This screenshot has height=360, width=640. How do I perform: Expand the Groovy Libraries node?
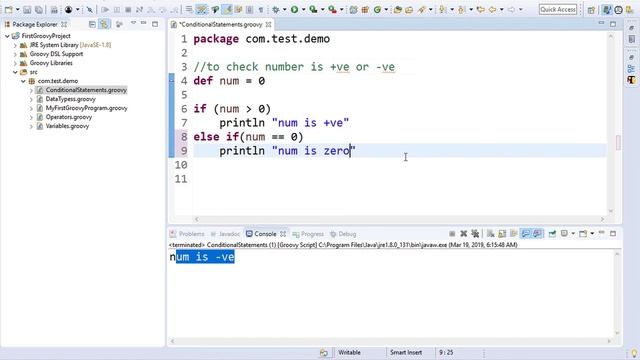[x=16, y=63]
